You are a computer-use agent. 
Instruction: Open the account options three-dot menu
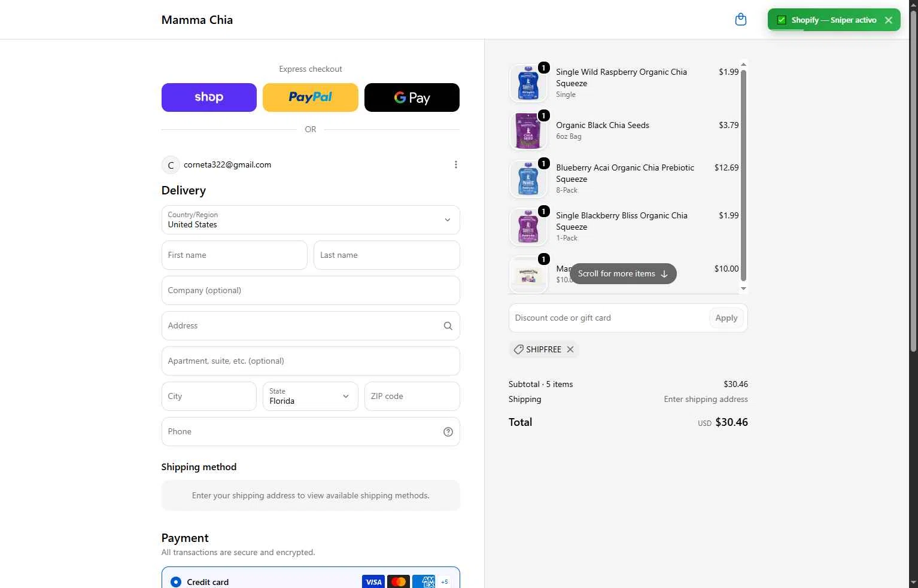(456, 164)
